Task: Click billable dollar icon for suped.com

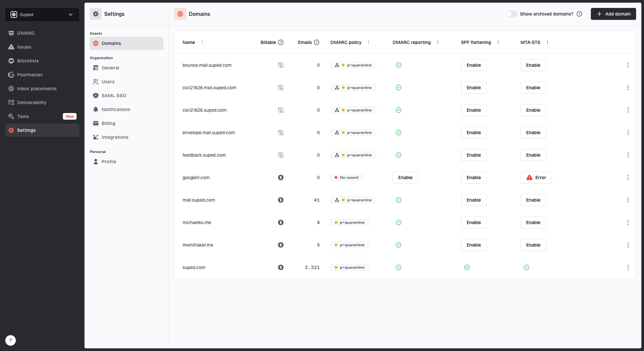Action: [x=281, y=267]
